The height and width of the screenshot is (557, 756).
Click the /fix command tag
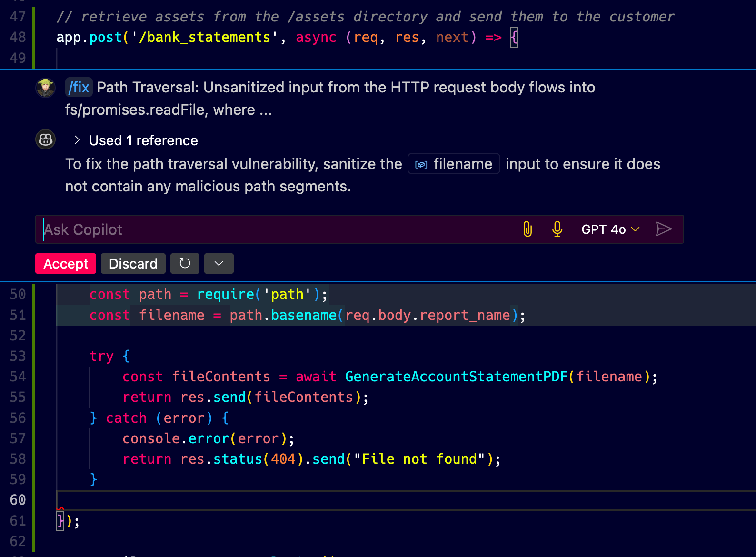[79, 87]
